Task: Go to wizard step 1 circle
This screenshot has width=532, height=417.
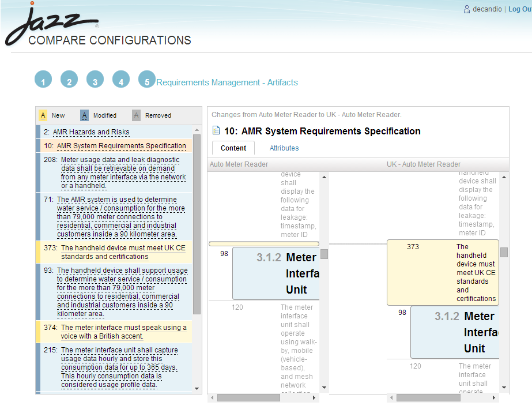Action: (x=43, y=79)
